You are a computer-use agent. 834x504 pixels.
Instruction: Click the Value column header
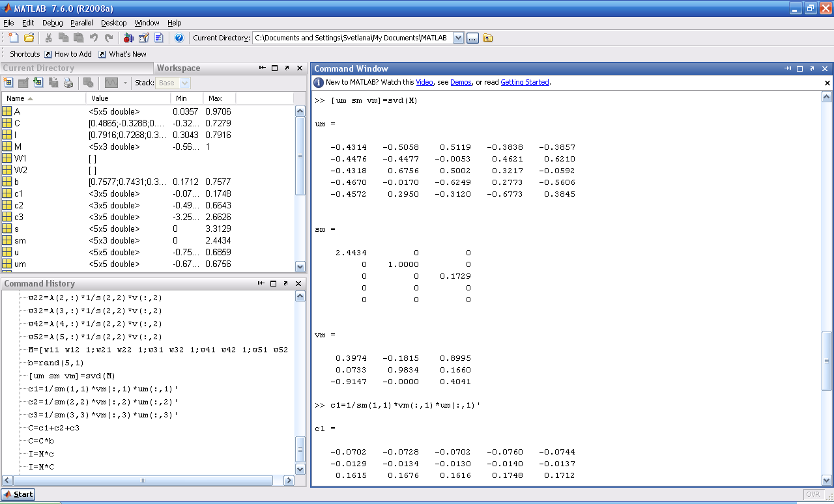[x=128, y=98]
